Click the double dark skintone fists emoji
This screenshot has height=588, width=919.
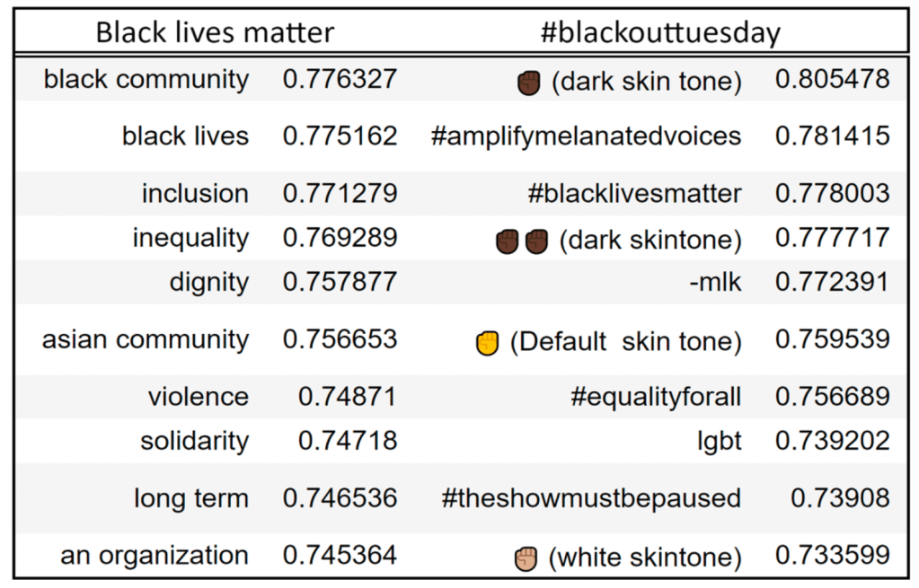point(522,241)
